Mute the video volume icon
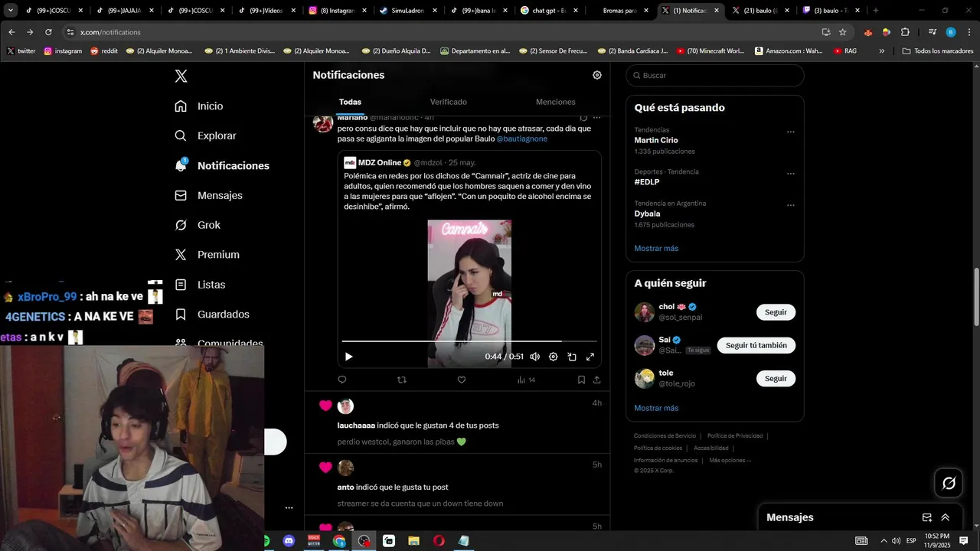Screen dimensions: 980x551 534,357
